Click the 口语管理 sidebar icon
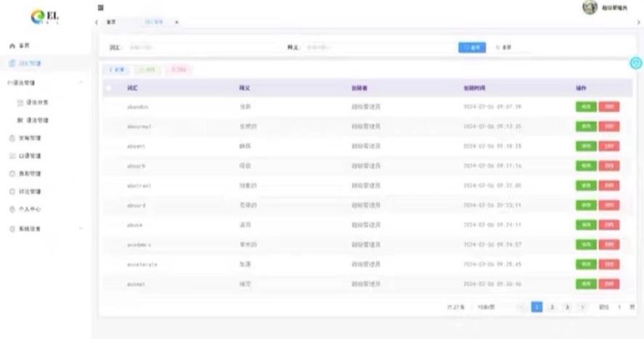Viewport: 644px width, 339px height. [12, 156]
